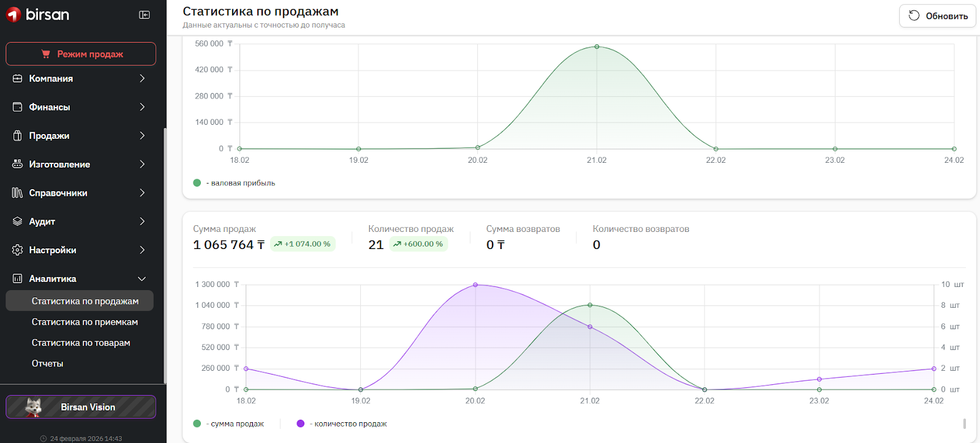This screenshot has height=443, width=980.
Task: Click the purple quantity peak point at 20.02
Action: pyautogui.click(x=475, y=285)
